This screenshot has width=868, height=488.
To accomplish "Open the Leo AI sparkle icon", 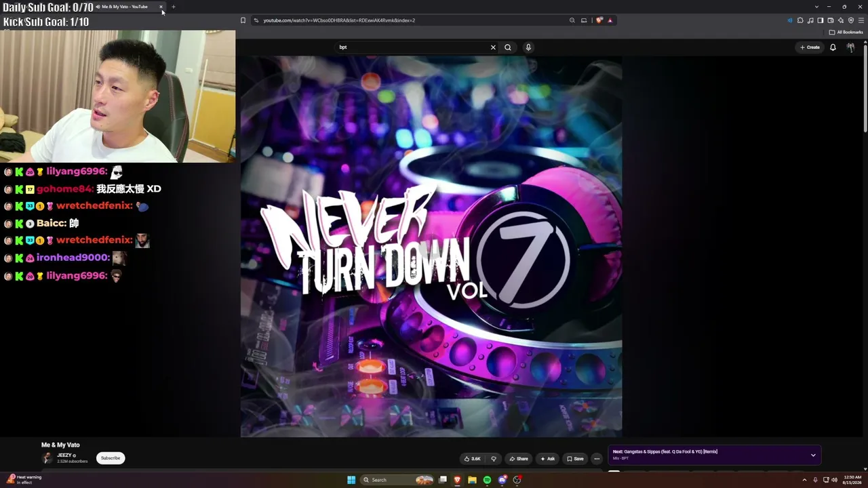I will tap(841, 20).
